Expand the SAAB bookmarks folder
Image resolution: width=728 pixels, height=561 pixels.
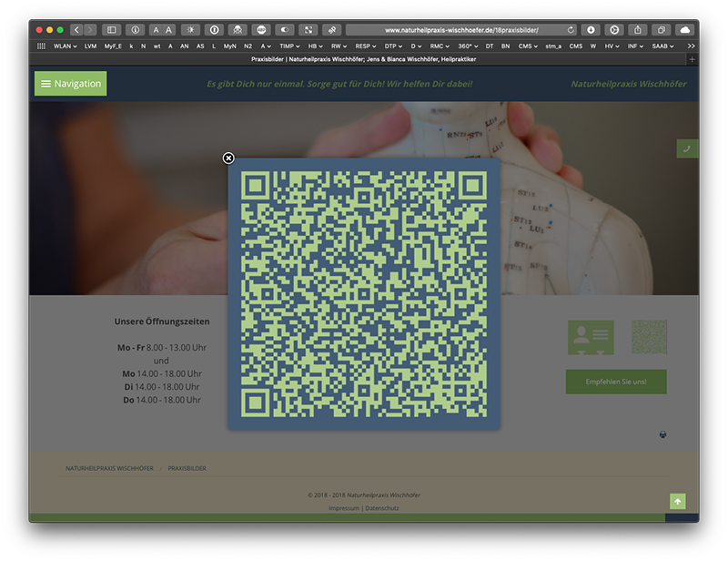[x=662, y=46]
